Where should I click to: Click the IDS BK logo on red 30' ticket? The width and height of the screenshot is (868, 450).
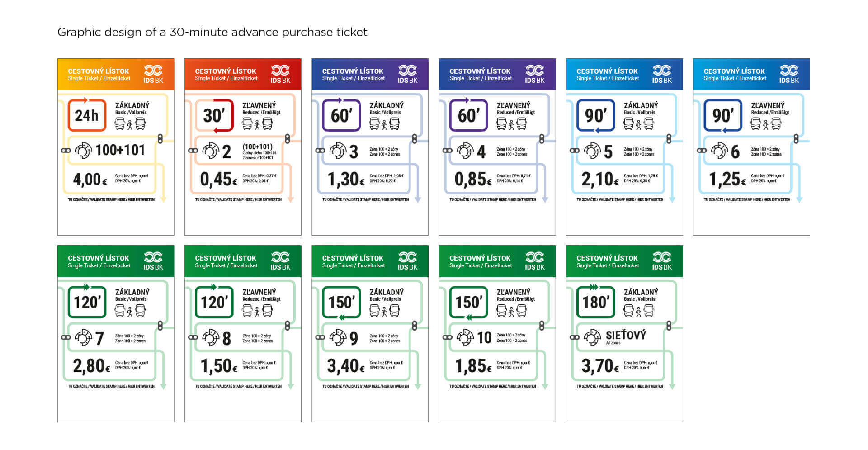[280, 74]
